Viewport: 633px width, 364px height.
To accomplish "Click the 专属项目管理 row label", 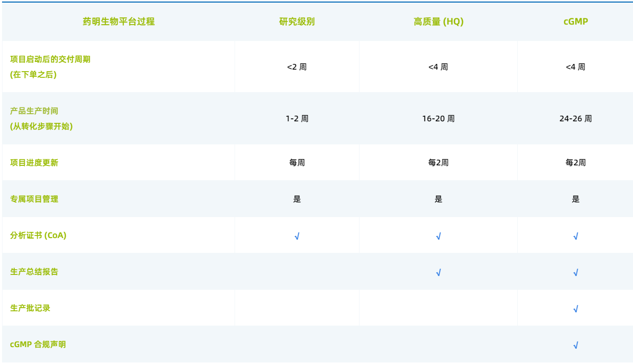I will click(x=34, y=199).
